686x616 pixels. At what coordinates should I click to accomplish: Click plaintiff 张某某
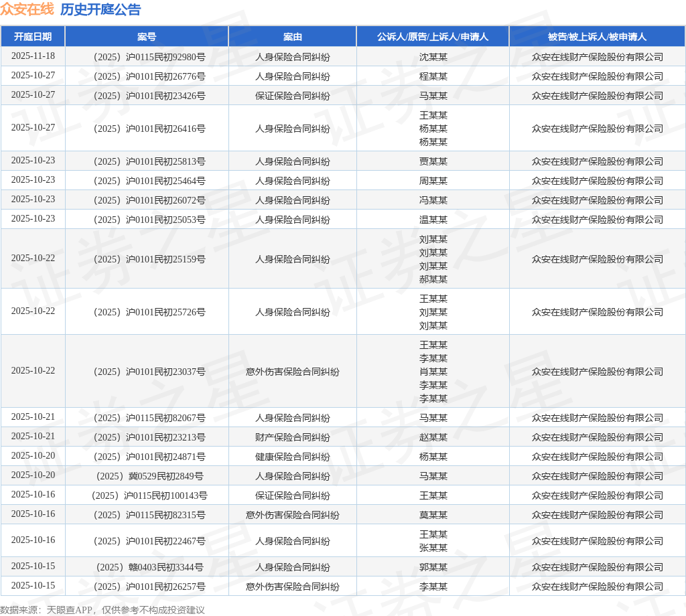click(x=433, y=547)
